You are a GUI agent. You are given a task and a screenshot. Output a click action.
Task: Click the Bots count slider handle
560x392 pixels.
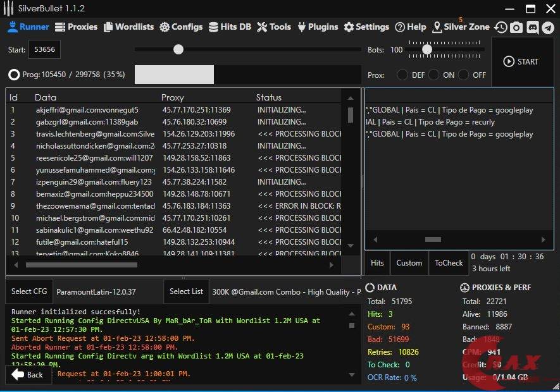[x=427, y=49]
